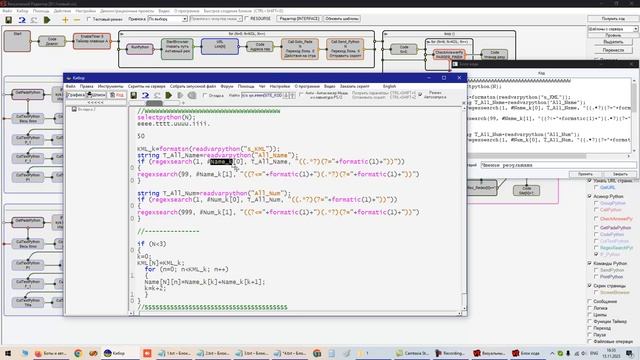Viewport: 640px width, 360px height.
Task: Collapse the Команды Python group
Action: coord(589,263)
